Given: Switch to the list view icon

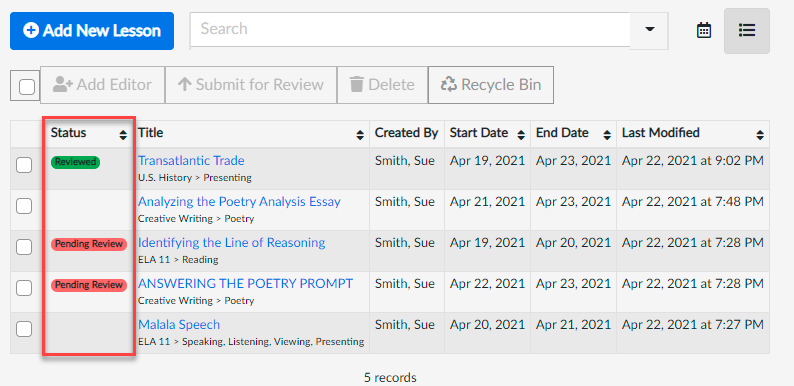Looking at the screenshot, I should click(747, 30).
